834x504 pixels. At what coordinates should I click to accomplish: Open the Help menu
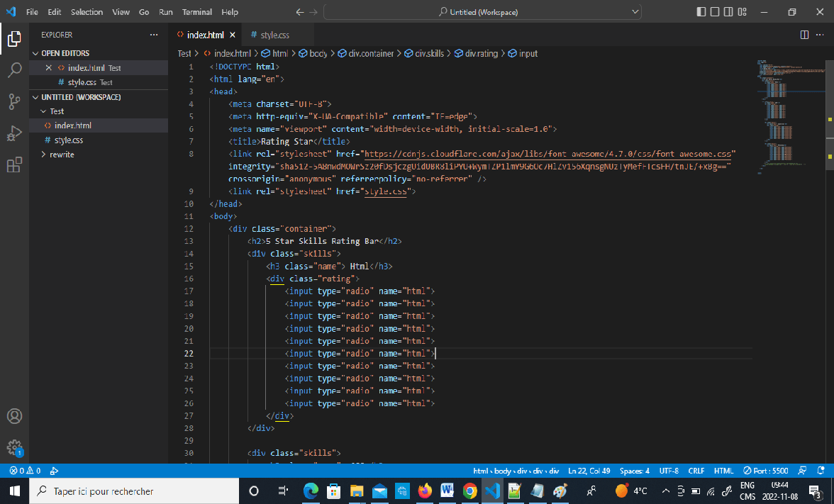point(230,11)
